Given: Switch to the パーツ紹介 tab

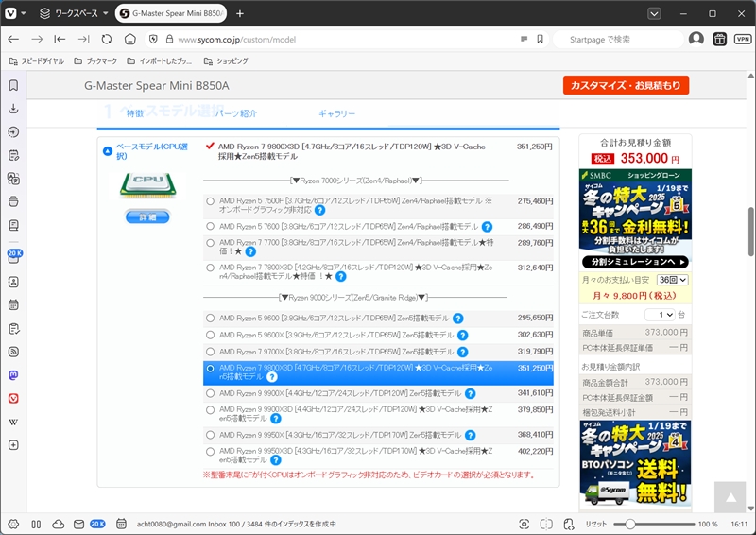Looking at the screenshot, I should pos(235,113).
